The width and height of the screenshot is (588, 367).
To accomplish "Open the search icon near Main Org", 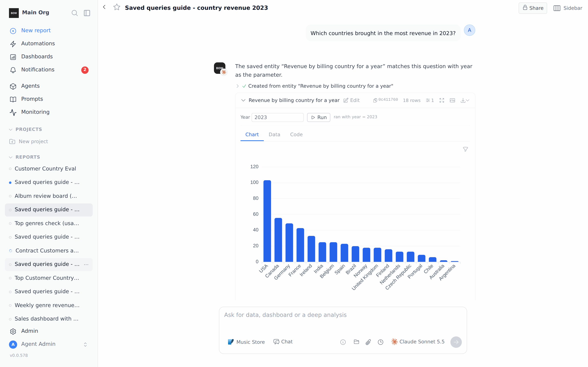I will (75, 13).
